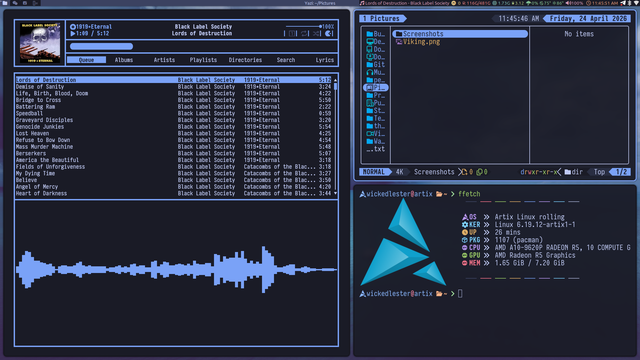Click the orange selected-count icon in Yazi status
The width and height of the screenshot is (640, 360).
point(464,172)
